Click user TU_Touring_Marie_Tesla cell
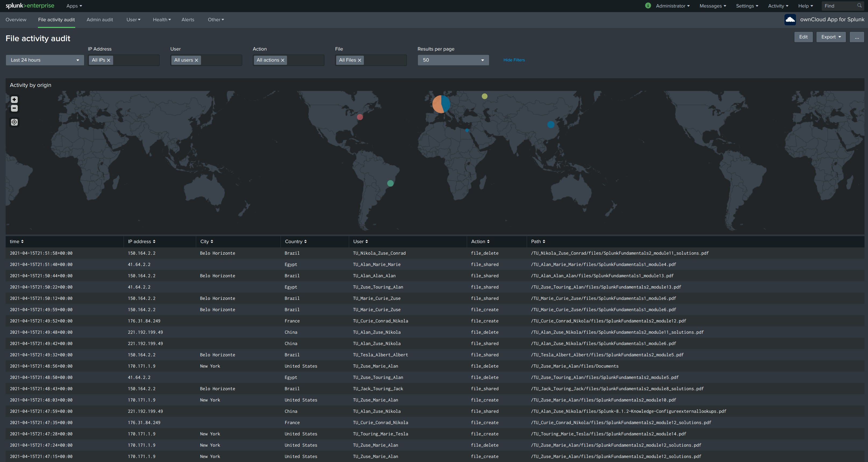 click(x=381, y=434)
